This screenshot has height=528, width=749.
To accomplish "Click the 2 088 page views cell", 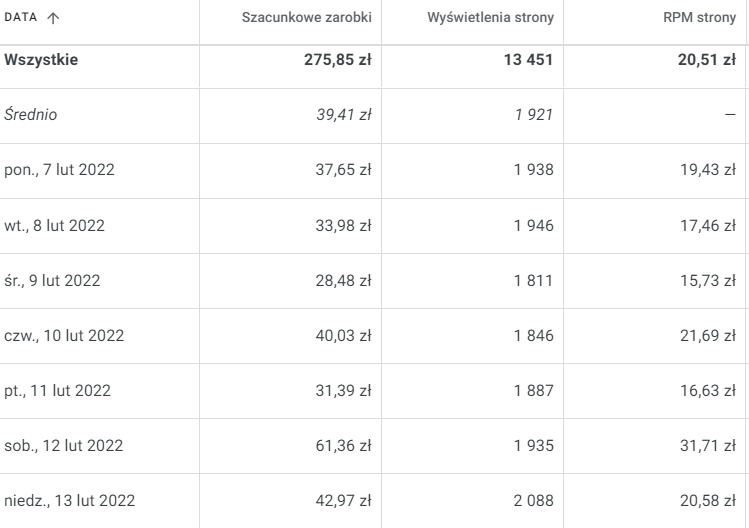I will coord(534,500).
